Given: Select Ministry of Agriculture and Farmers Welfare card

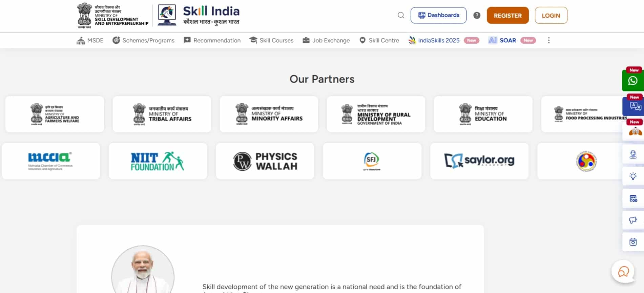Looking at the screenshot, I should click(x=55, y=114).
